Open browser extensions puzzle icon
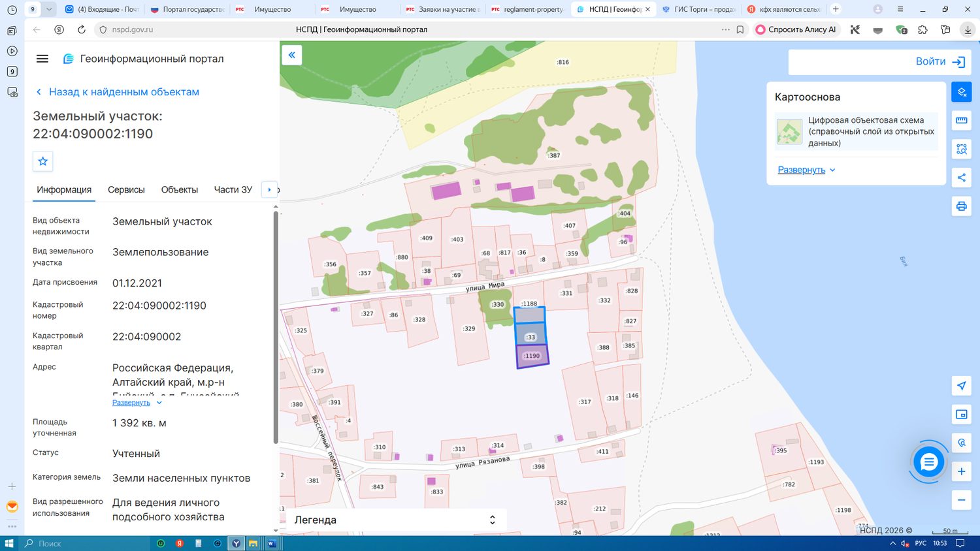Viewport: 980px width, 551px height. (x=923, y=29)
